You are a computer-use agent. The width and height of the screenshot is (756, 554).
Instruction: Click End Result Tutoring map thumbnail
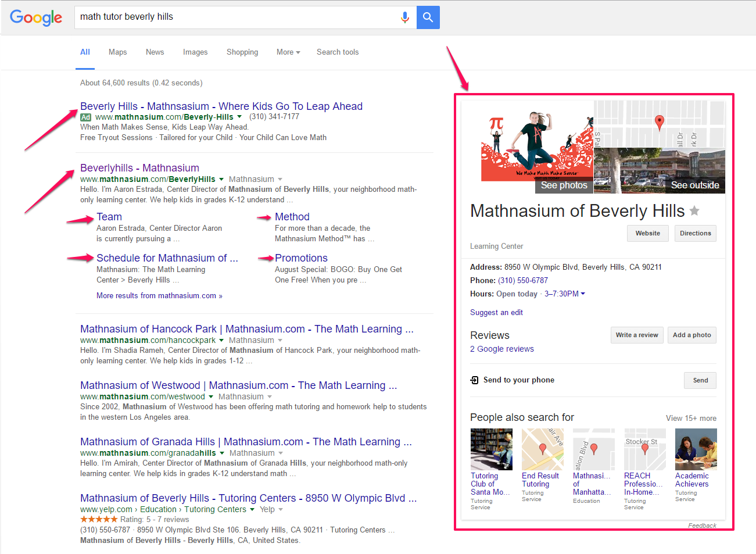543,449
